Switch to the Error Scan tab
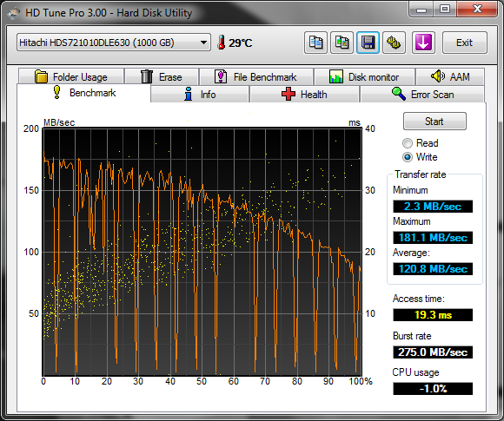 coord(422,95)
